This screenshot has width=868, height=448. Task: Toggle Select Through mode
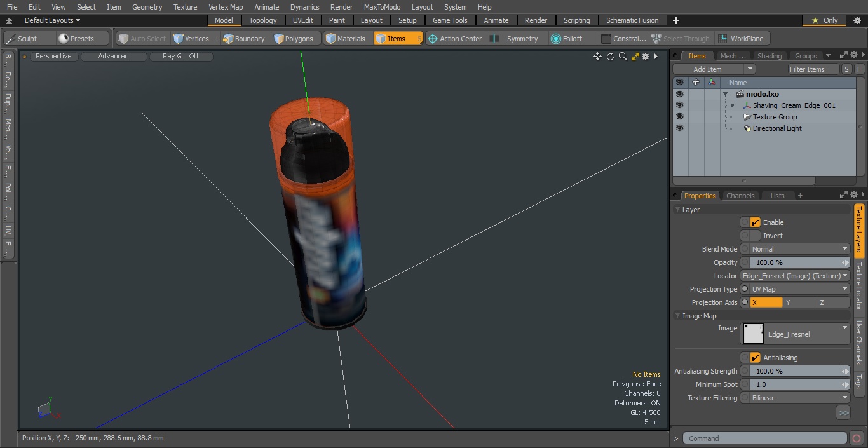681,39
